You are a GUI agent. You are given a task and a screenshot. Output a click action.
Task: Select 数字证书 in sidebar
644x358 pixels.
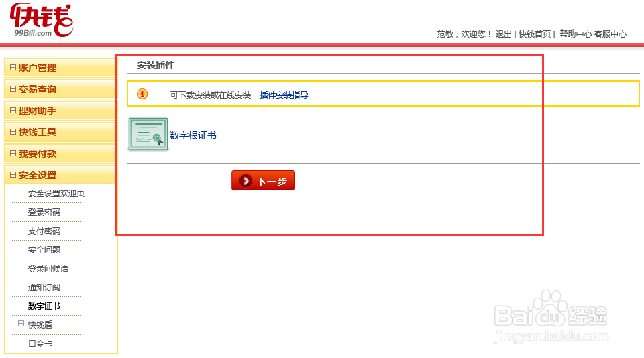pos(44,306)
